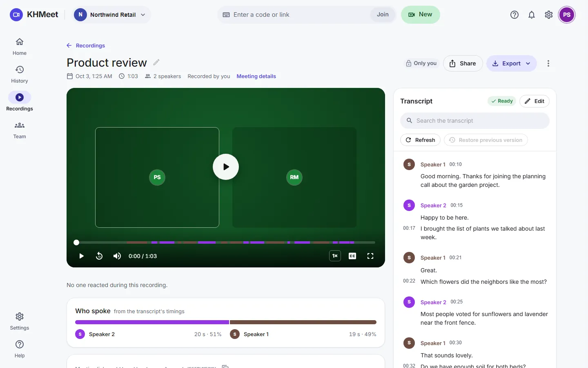The image size is (588, 368).
Task: Open the notifications bell
Action: coord(532,15)
